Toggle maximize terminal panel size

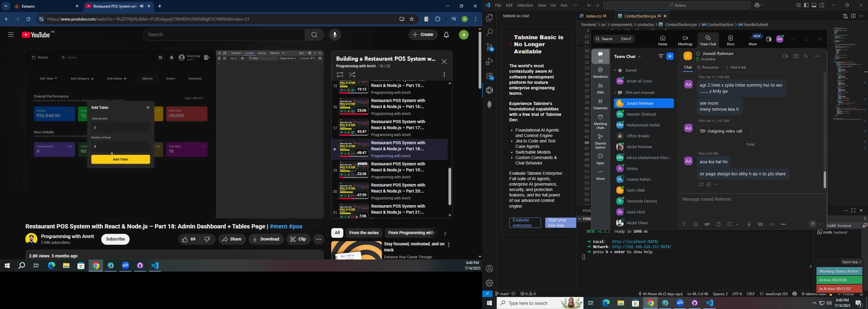click(x=853, y=211)
